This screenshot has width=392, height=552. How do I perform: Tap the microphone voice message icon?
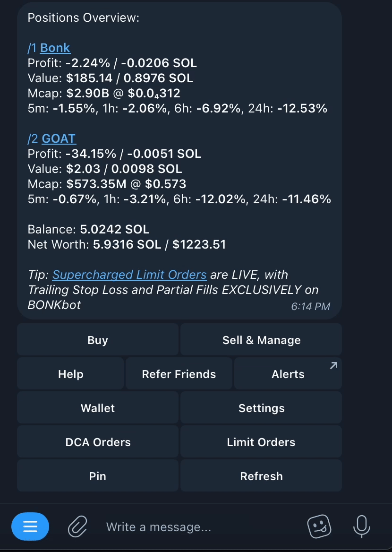[362, 526]
